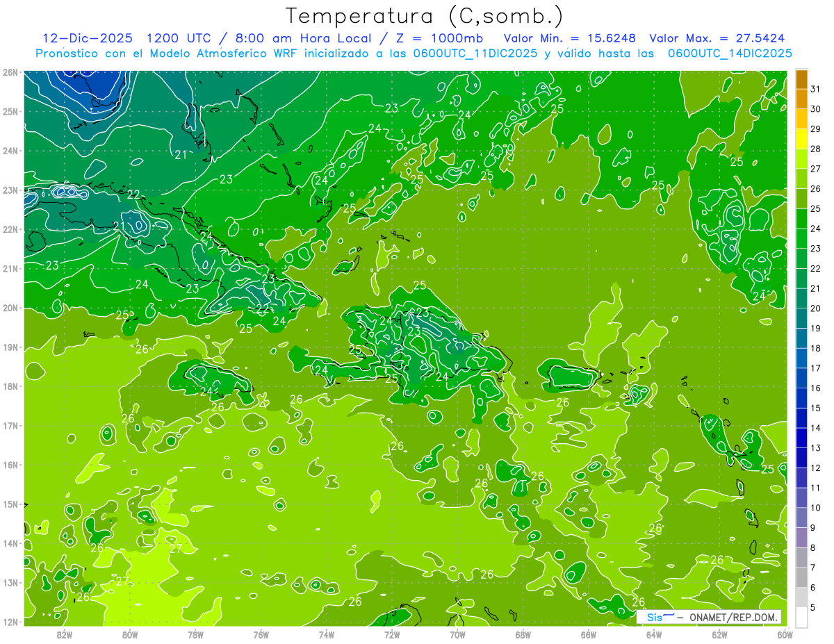834x644 pixels.
Task: Click the lime swatch between 27 and 28
Action: click(801, 158)
